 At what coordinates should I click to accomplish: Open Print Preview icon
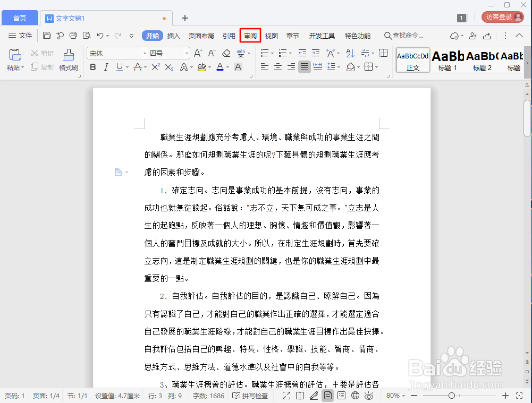pyautogui.click(x=87, y=36)
